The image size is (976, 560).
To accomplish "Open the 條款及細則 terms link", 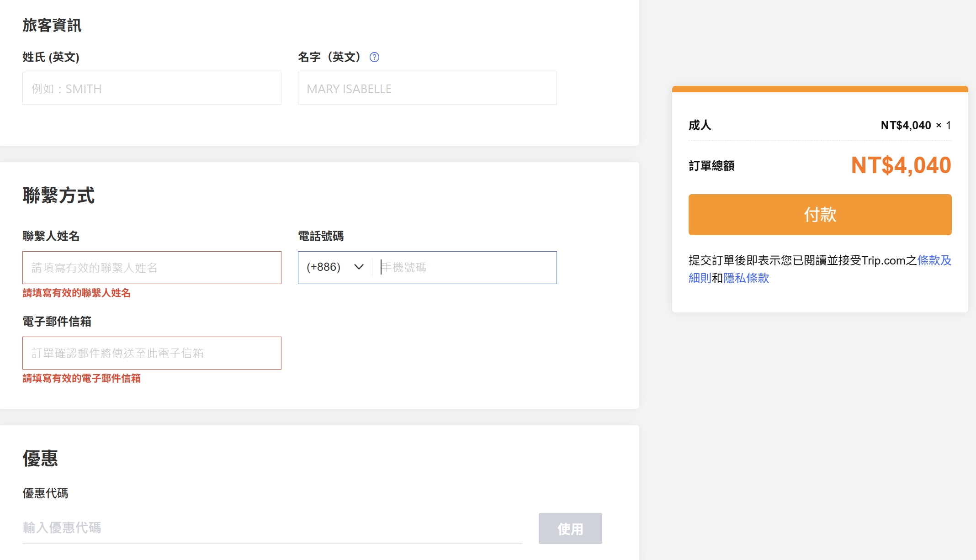I will [x=934, y=260].
